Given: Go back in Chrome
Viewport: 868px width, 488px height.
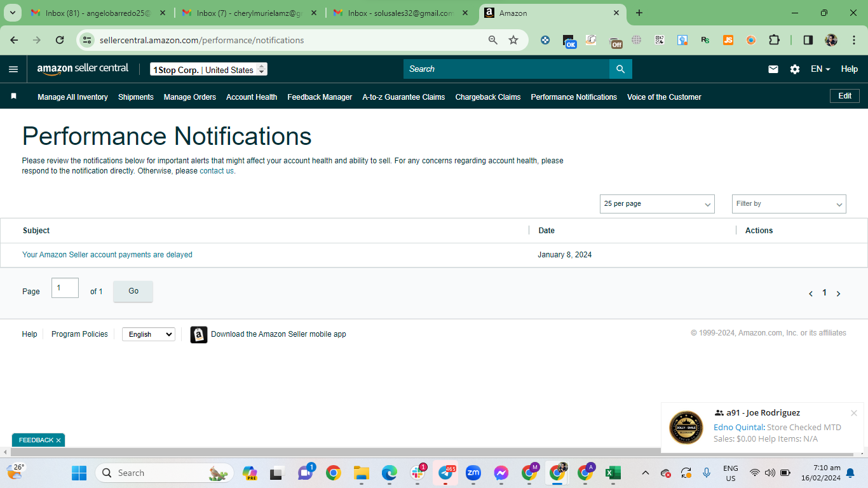Looking at the screenshot, I should pos(14,40).
